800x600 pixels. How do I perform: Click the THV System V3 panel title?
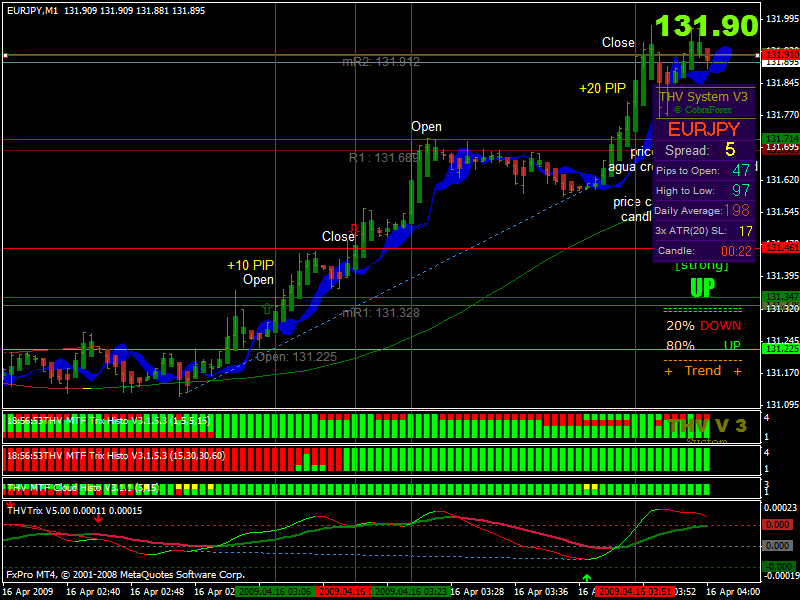click(x=704, y=96)
